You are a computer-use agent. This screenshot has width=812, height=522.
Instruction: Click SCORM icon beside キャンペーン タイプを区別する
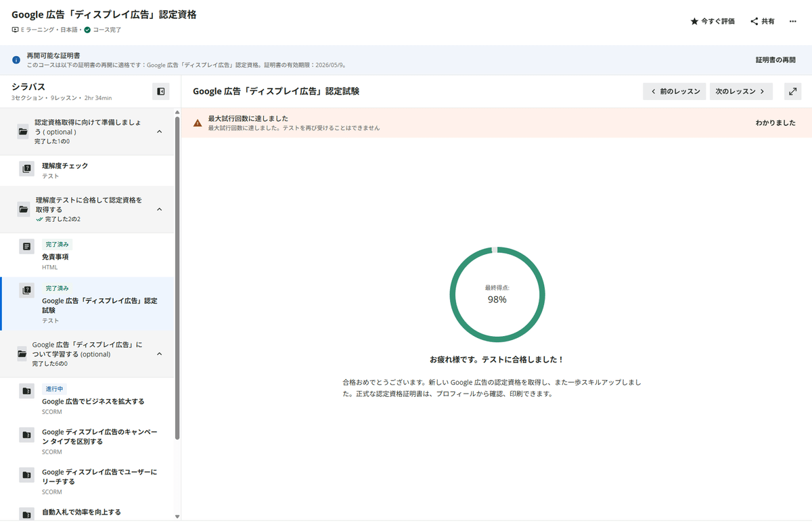click(26, 435)
